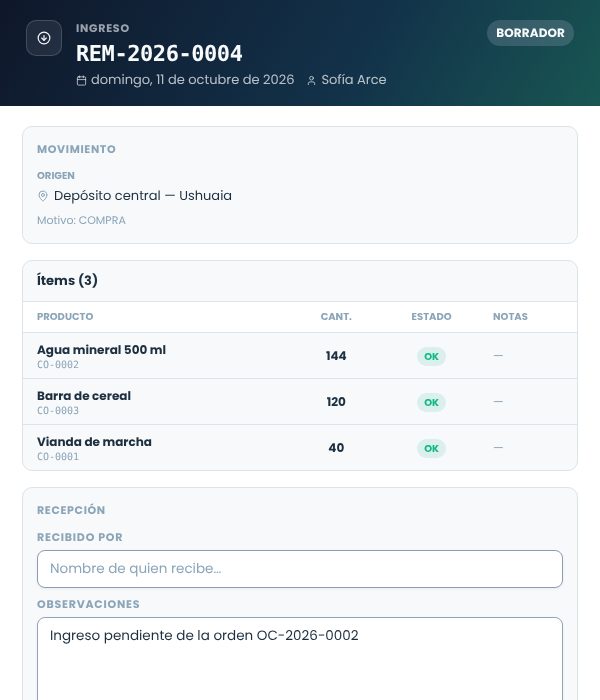Click the RECIBIDO POR label
Image resolution: width=600 pixels, height=700 pixels.
point(80,537)
